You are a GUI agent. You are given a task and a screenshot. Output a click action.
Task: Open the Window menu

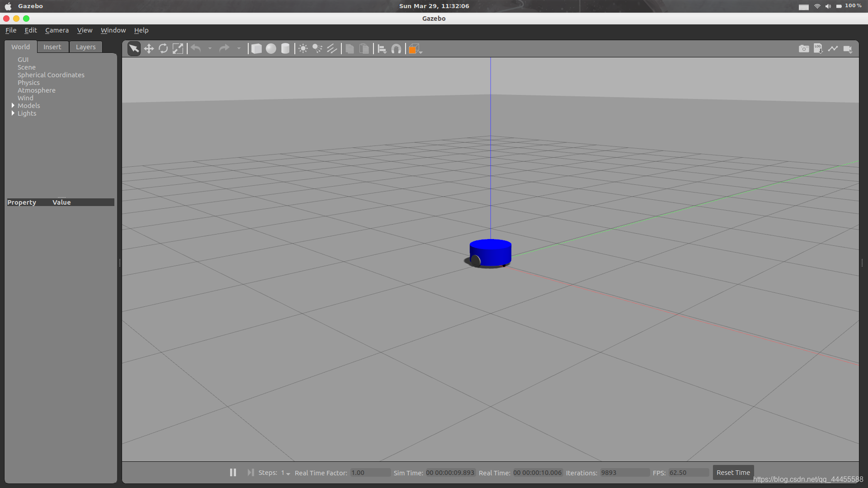tap(113, 30)
